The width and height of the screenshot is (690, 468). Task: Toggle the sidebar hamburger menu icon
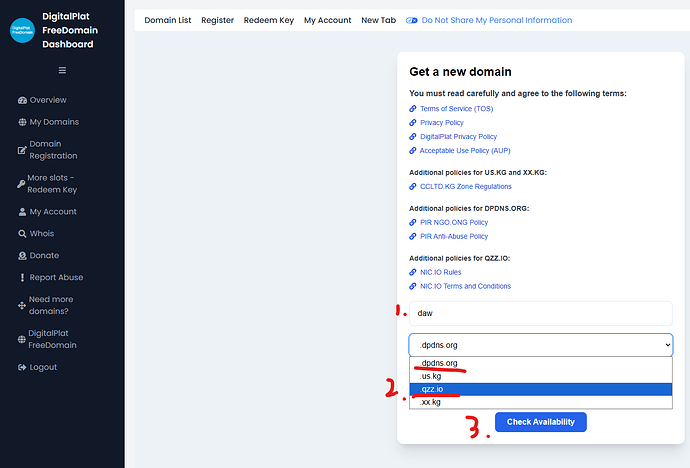(x=62, y=70)
